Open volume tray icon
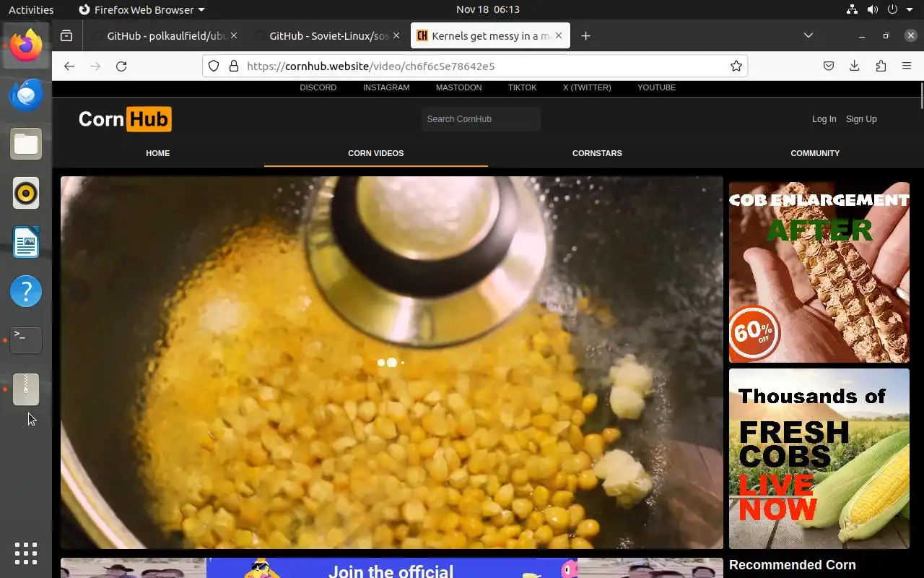Viewport: 924px width, 578px height. [872, 9]
